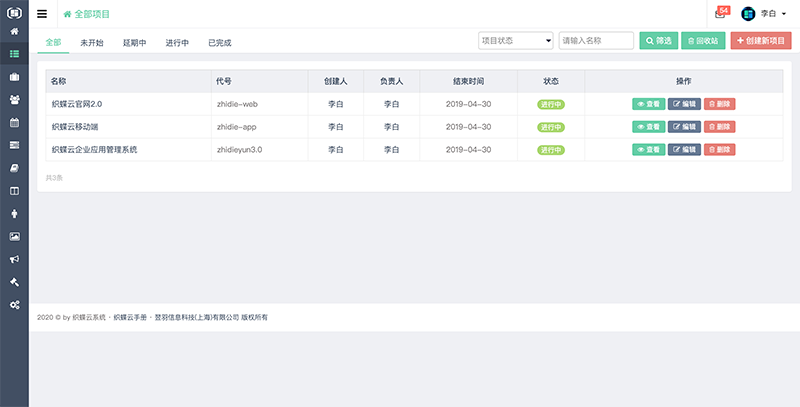Open the calendar icon in the sidebar
800x407 pixels.
click(14, 123)
